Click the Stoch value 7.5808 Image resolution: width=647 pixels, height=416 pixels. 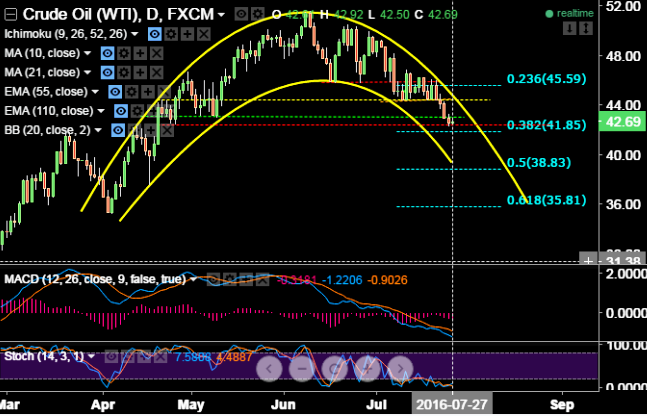click(193, 357)
